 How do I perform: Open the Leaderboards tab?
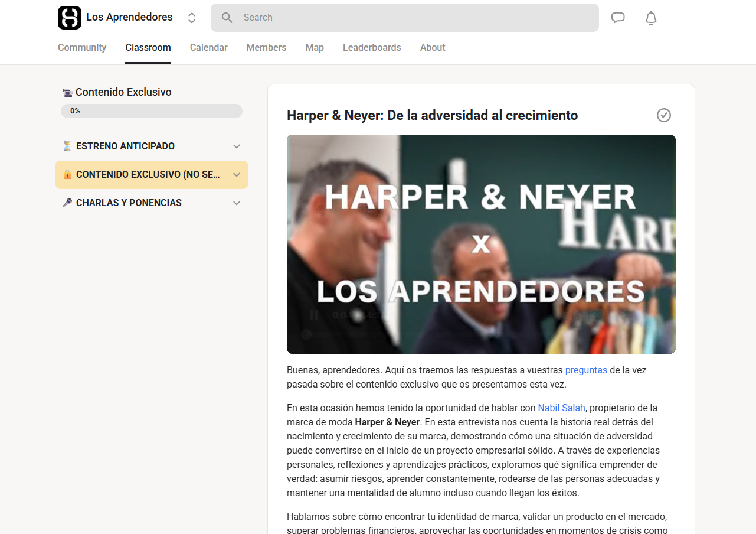coord(372,47)
